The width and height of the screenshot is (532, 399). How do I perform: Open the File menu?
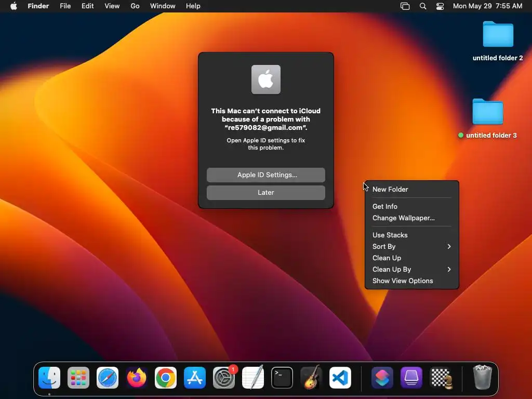65,6
